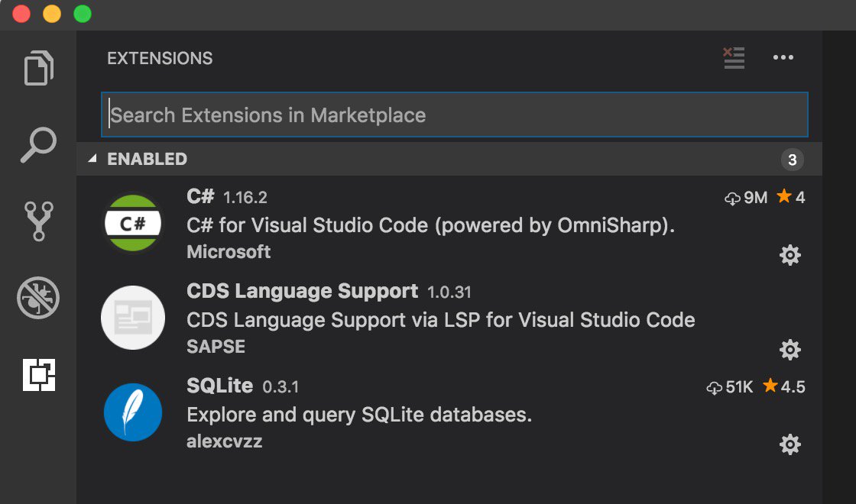Open manage gear for SQLite extension
This screenshot has width=856, height=504.
click(790, 444)
